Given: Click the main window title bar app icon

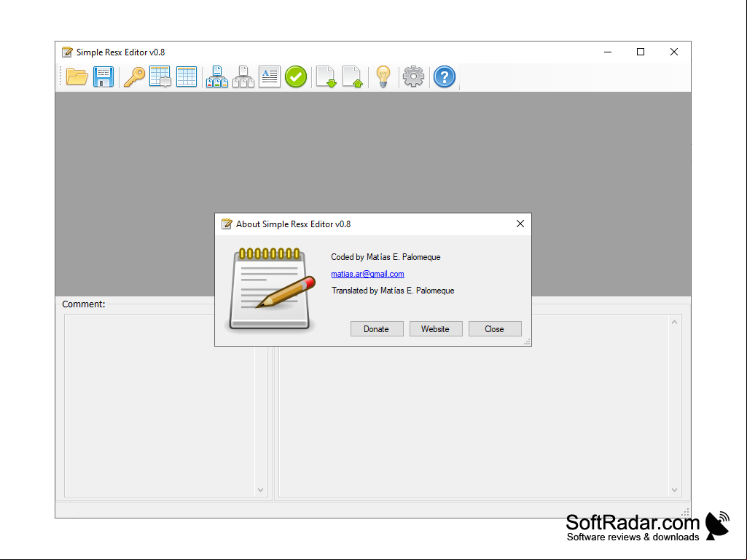Looking at the screenshot, I should coord(68,52).
